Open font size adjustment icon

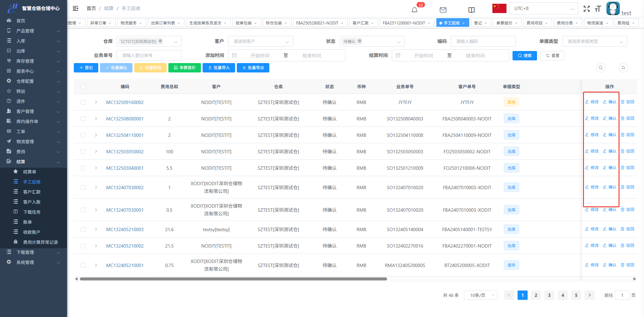coord(598,9)
